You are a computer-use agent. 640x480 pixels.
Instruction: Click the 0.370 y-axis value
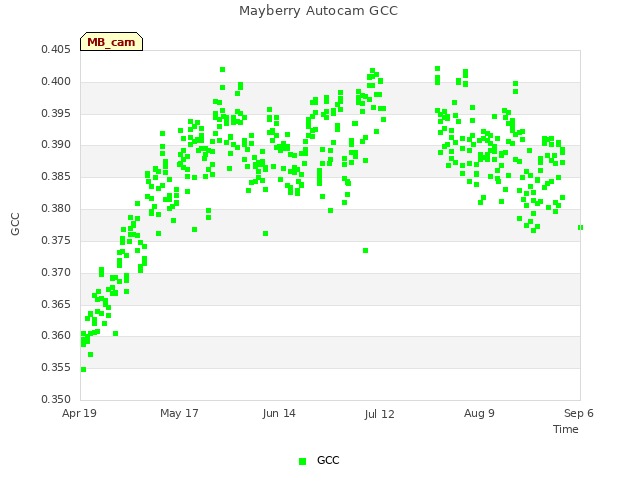click(x=56, y=272)
